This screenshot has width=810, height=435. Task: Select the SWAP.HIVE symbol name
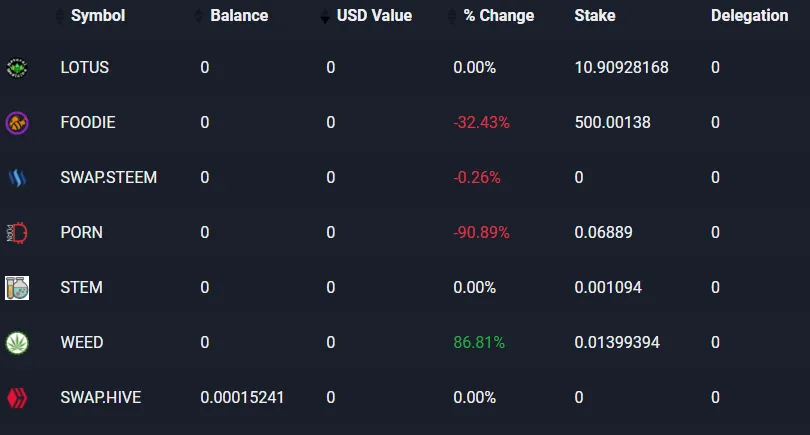tap(101, 398)
